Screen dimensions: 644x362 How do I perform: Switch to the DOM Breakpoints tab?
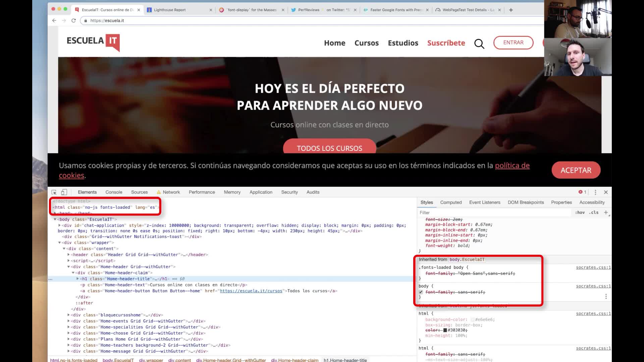tap(526, 202)
